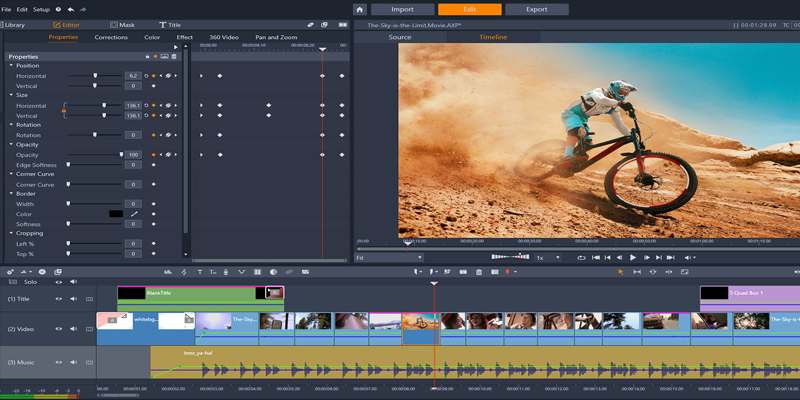This screenshot has height=400, width=800.
Task: Collapse the Opacity properties section
Action: tap(11, 145)
